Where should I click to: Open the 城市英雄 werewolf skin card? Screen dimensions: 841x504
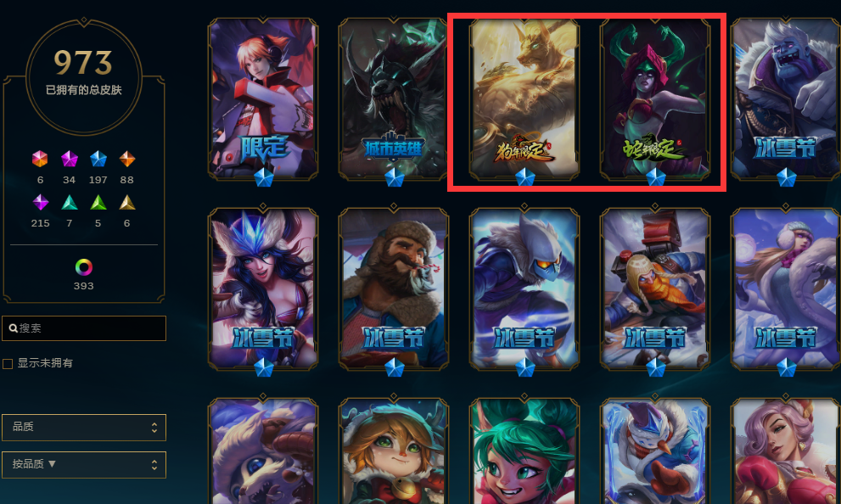pyautogui.click(x=394, y=100)
